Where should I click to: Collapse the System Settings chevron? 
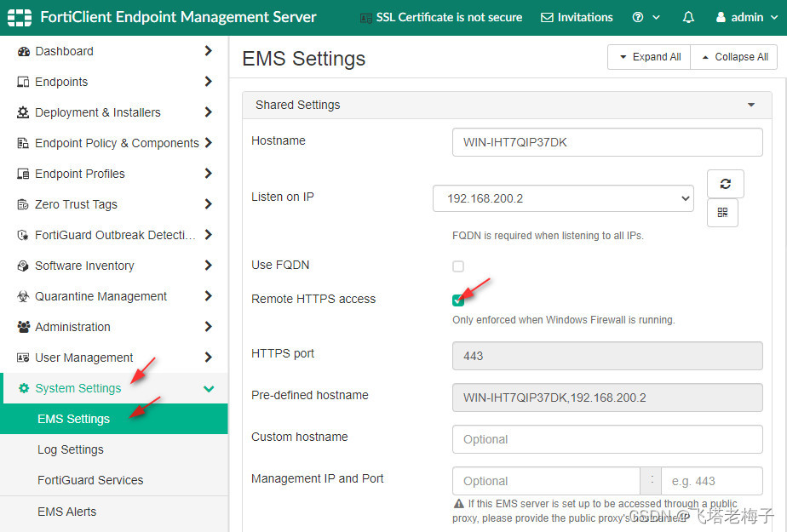pyautogui.click(x=209, y=389)
